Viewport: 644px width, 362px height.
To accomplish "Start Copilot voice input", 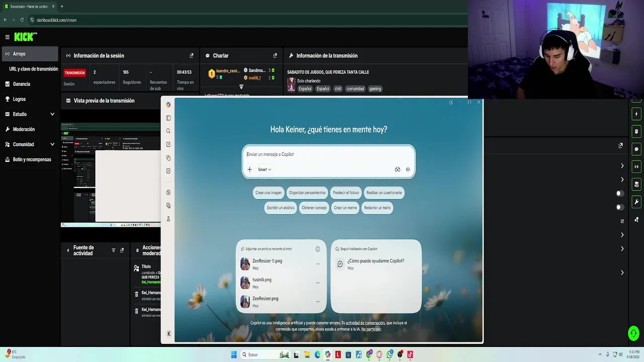I will click(x=408, y=169).
